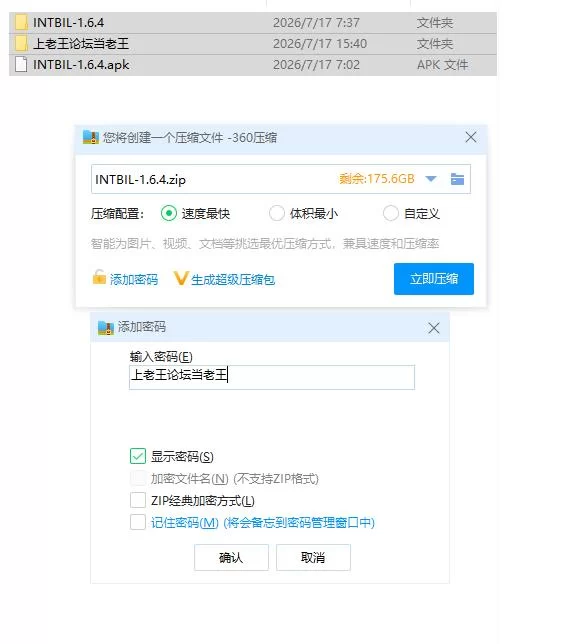This screenshot has height=644, width=561.
Task: Open the browse folder icon beside the archive name
Action: point(457,179)
